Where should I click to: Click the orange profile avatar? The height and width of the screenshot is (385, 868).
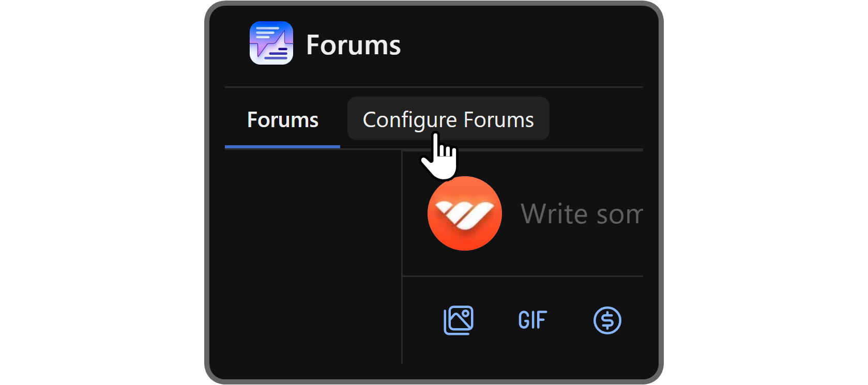(464, 213)
